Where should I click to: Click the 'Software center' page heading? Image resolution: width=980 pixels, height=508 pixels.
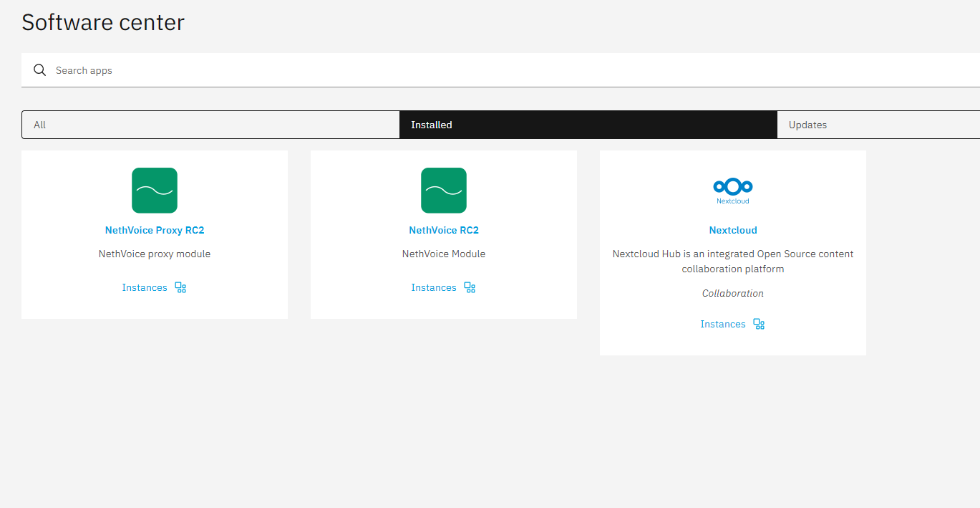[x=103, y=22]
